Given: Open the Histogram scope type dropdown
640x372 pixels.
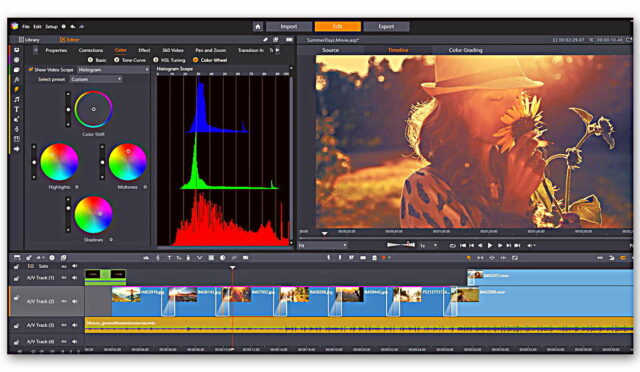Looking at the screenshot, I should (x=113, y=70).
